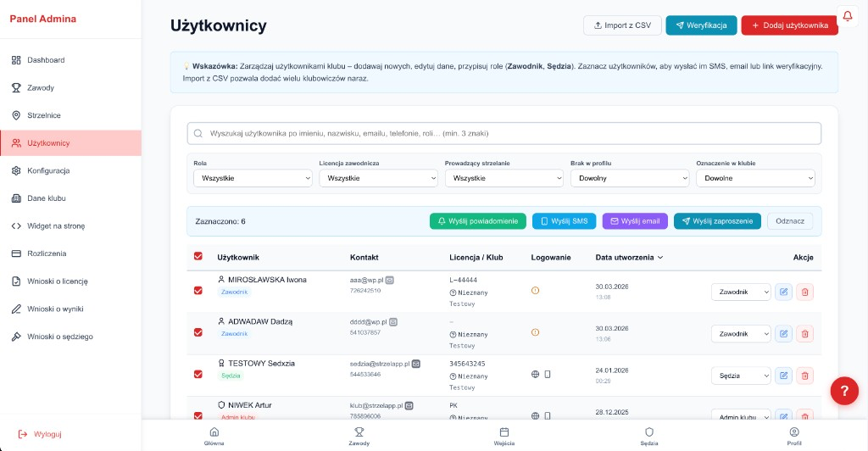This screenshot has width=868, height=451.
Task: Open Prowadzący strzelanie filter dropdown
Action: (x=504, y=178)
